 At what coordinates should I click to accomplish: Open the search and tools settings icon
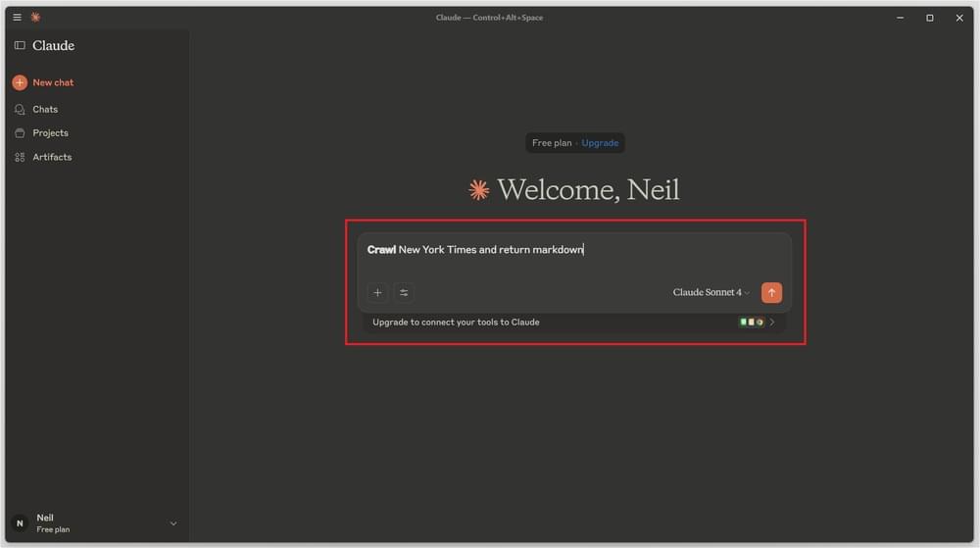[x=404, y=292]
